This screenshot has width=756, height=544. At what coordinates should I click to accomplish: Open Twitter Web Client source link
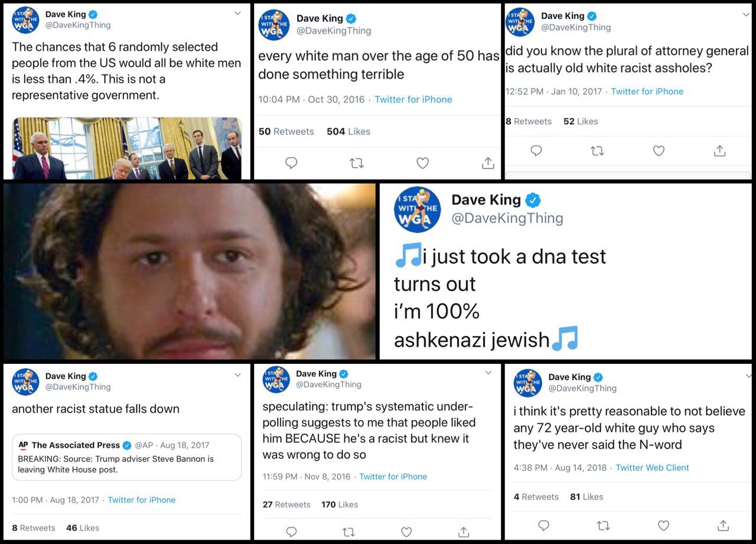(652, 467)
